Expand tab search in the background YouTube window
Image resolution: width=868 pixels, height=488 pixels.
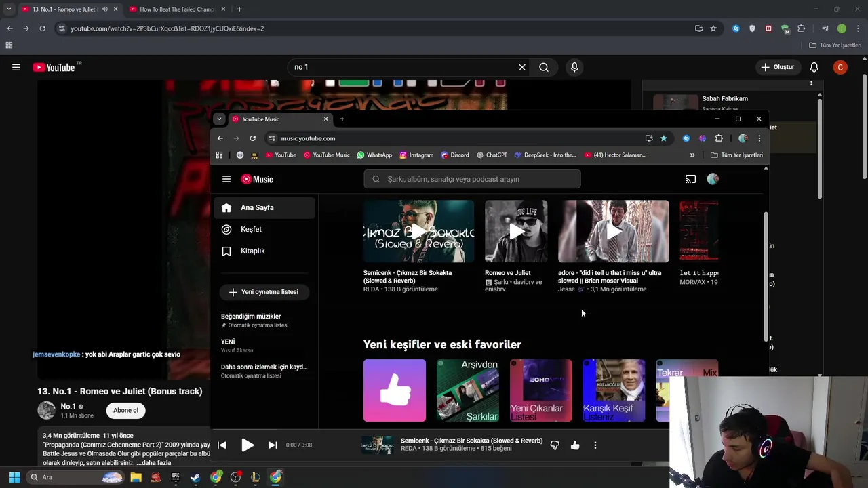[x=9, y=9]
